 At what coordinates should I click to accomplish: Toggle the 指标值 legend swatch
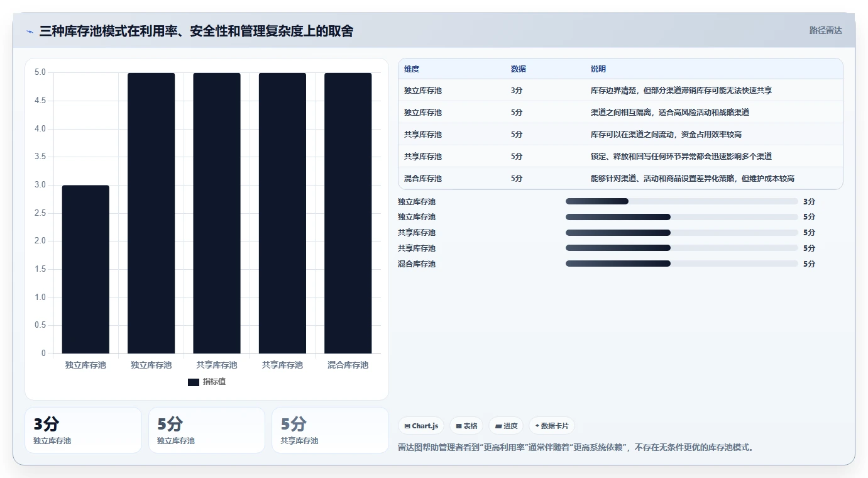coord(194,382)
